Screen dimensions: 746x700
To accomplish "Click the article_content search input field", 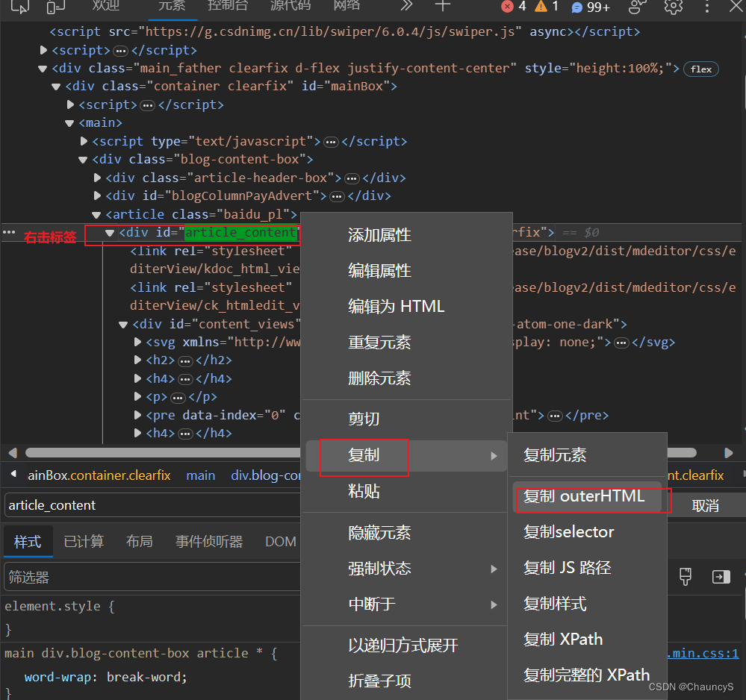I will click(153, 505).
